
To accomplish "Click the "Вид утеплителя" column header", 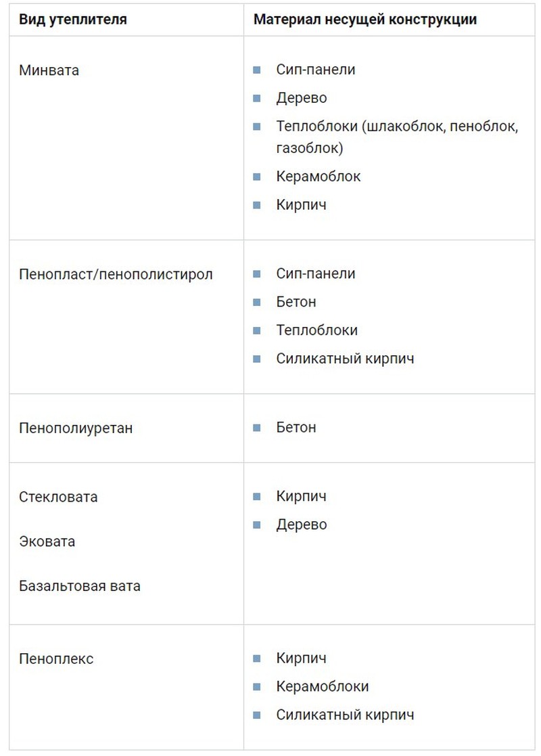I will tap(73, 20).
